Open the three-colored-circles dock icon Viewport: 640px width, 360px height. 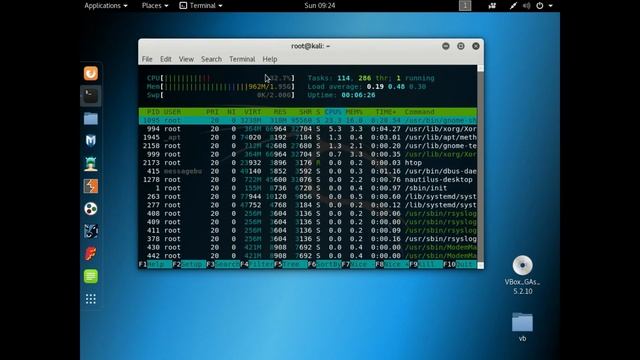(x=91, y=209)
